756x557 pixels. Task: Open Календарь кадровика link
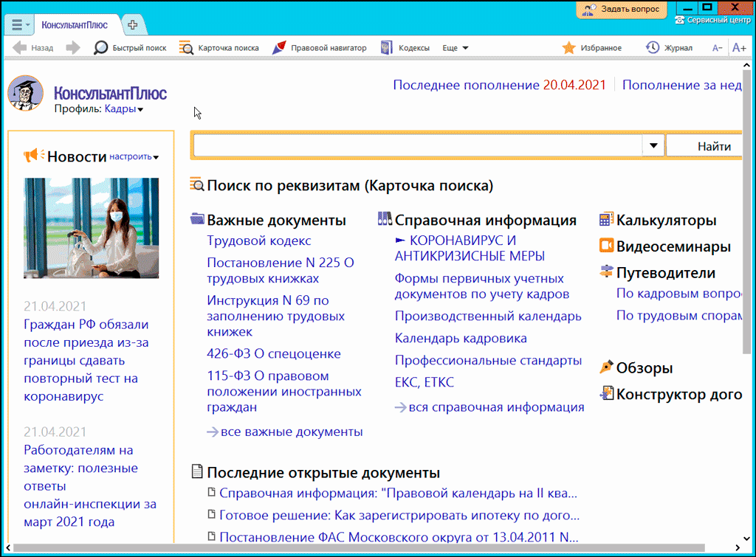[x=461, y=338]
